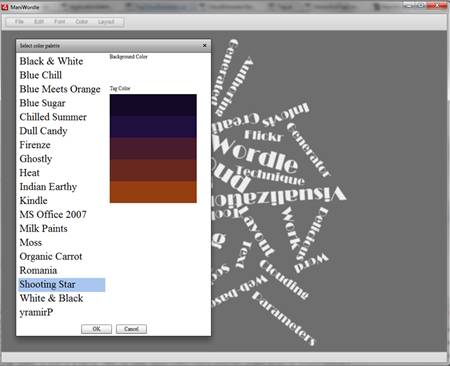Select the Dull Candy palette
The width and height of the screenshot is (450, 366).
62,131
